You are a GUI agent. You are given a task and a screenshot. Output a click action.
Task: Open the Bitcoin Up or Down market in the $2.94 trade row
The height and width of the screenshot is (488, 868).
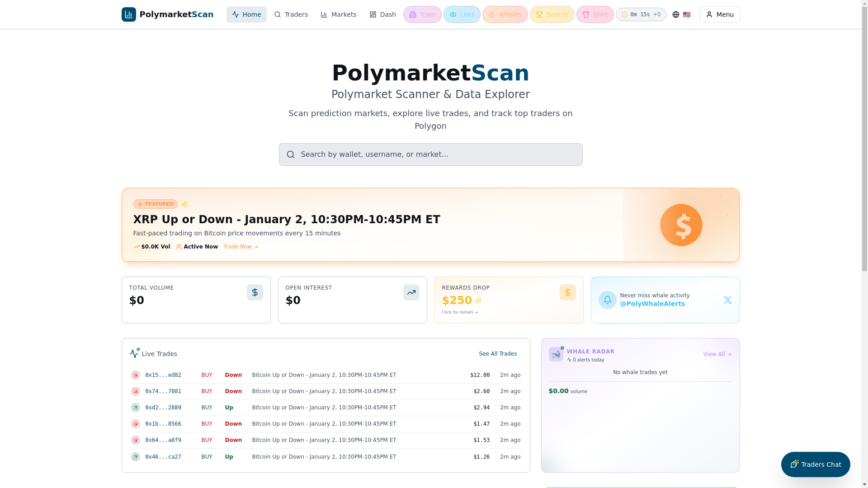pos(324,408)
